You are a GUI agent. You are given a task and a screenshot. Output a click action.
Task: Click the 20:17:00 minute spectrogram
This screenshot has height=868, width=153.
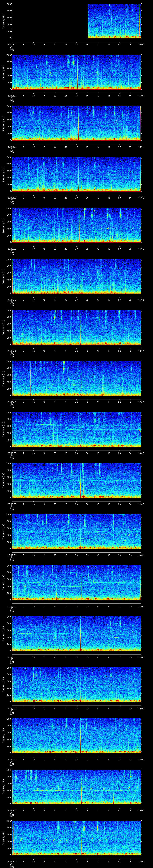77,429
